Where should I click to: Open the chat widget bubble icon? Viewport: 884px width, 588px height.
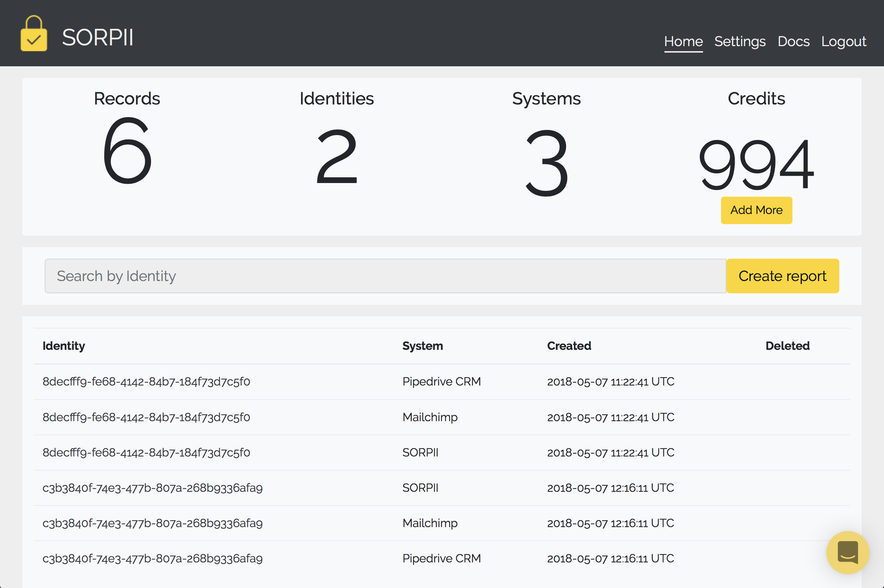tap(847, 552)
